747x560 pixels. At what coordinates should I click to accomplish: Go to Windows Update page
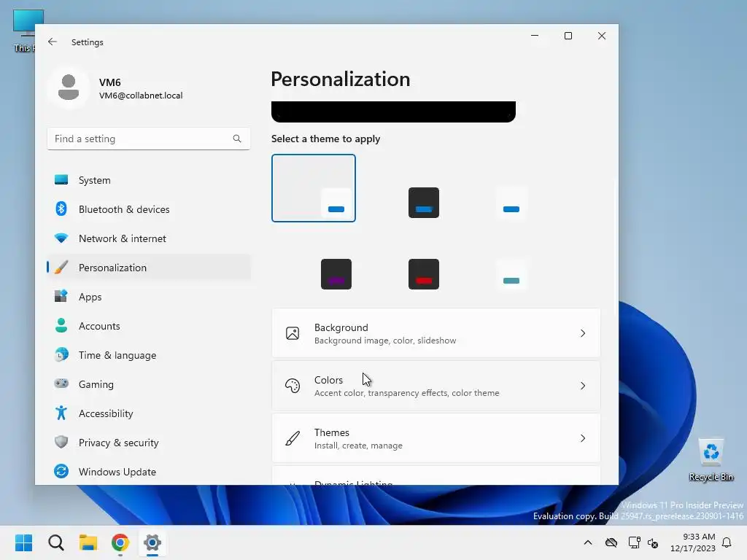coord(149,472)
